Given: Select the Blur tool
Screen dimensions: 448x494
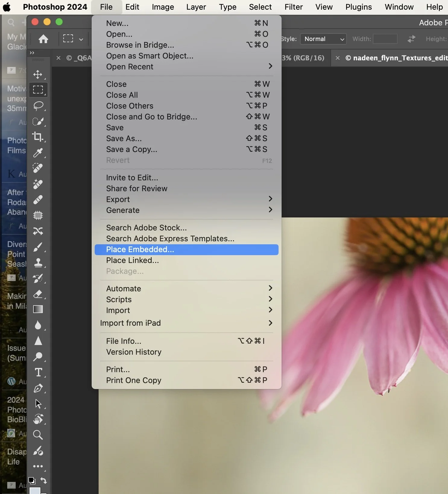Looking at the screenshot, I should coord(38,325).
